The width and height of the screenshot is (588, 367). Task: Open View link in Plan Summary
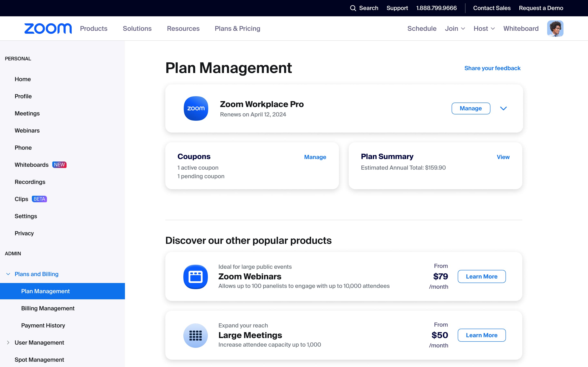[503, 157]
